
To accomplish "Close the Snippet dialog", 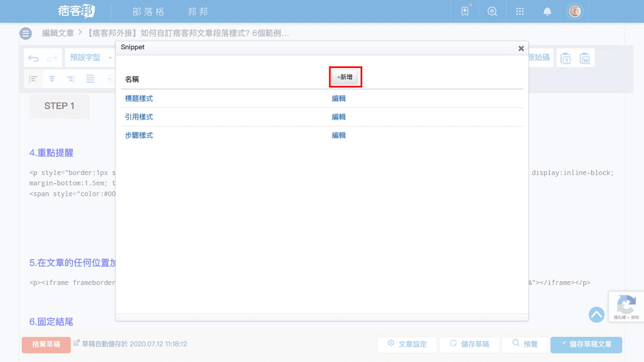I will click(x=521, y=48).
